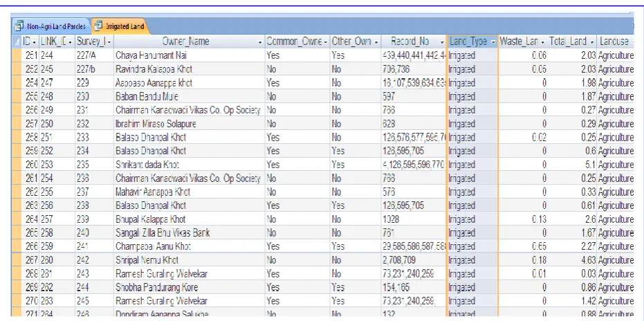The image size is (644, 321).
Task: Open the Survey column filter dropdown
Action: (109, 42)
